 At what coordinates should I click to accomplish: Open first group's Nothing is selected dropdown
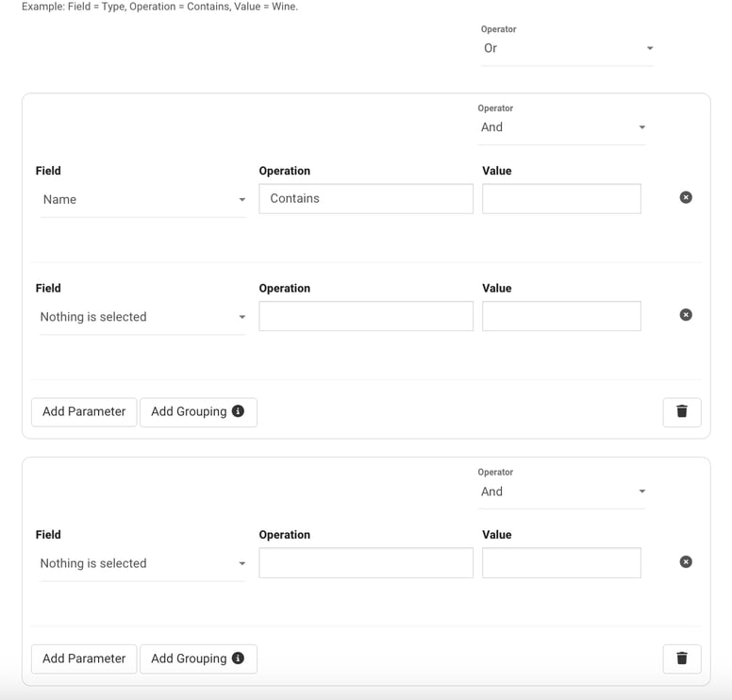(x=142, y=317)
